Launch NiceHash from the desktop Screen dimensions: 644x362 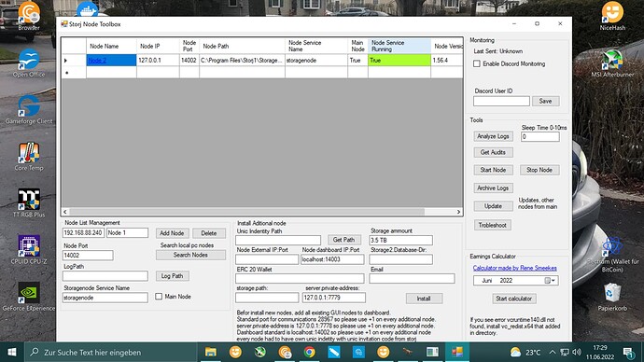(612, 17)
